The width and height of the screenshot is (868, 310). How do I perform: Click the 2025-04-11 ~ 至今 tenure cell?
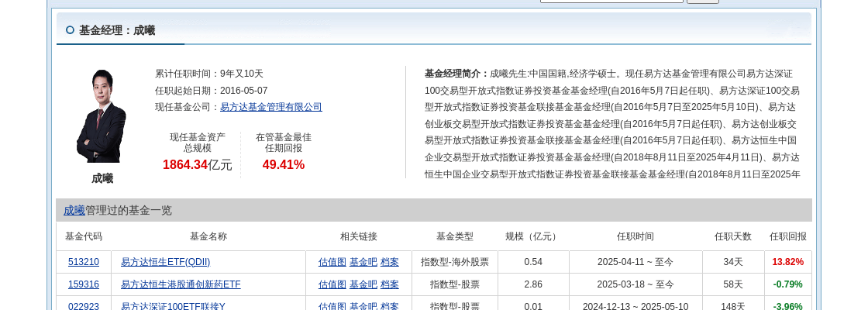pyautogui.click(x=635, y=262)
